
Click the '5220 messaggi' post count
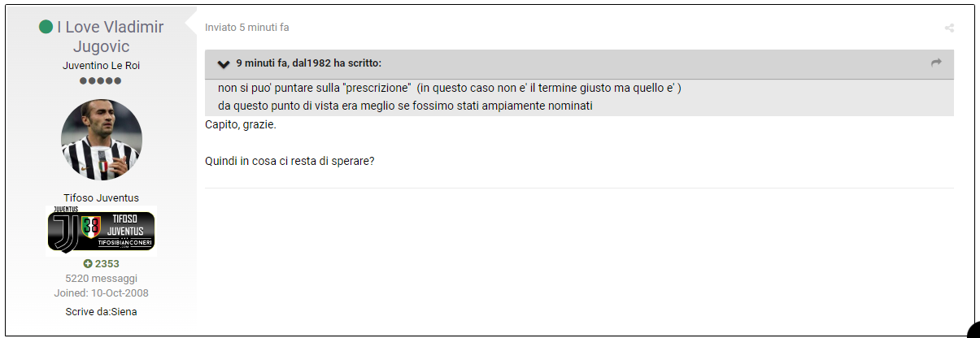click(102, 279)
